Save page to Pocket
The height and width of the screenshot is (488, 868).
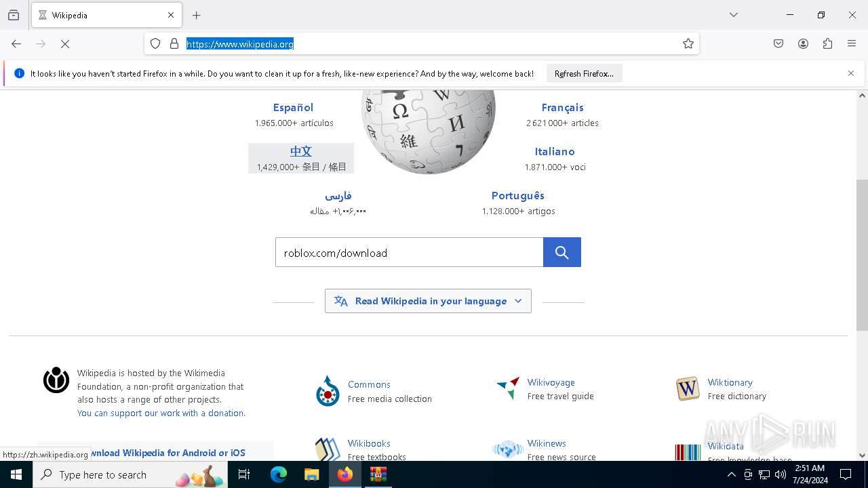click(778, 44)
